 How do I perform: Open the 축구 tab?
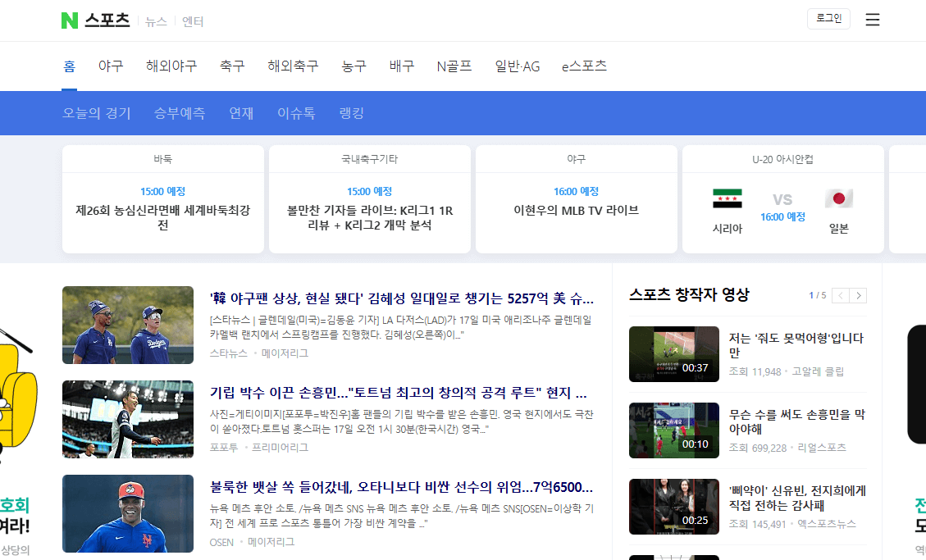[232, 66]
